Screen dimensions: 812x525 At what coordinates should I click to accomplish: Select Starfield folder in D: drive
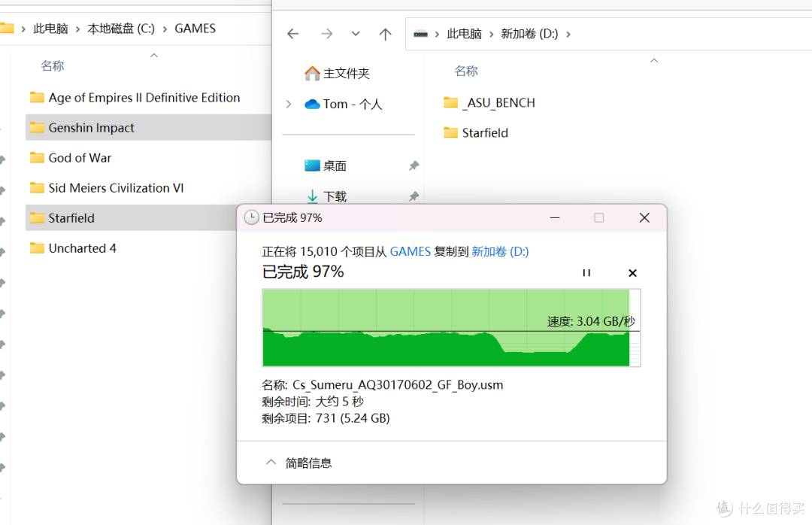tap(476, 132)
